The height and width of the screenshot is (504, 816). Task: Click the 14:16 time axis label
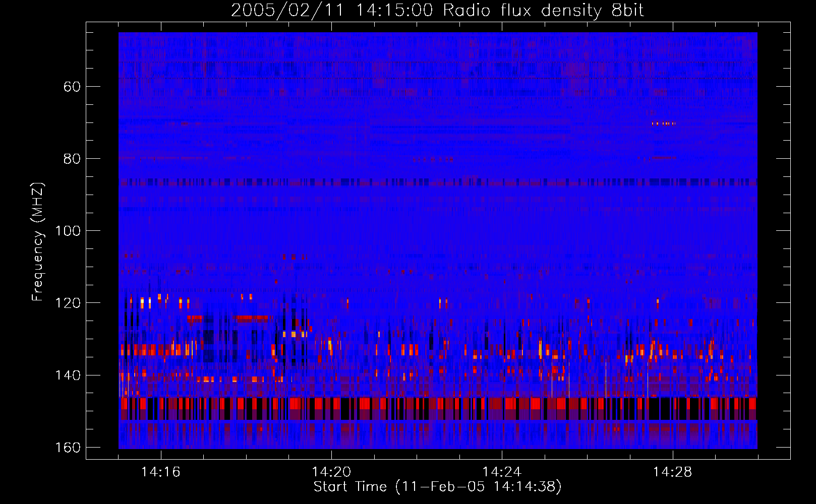click(161, 472)
